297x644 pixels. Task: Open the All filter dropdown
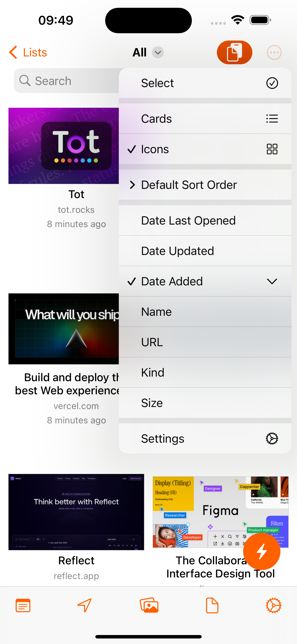pyautogui.click(x=148, y=52)
